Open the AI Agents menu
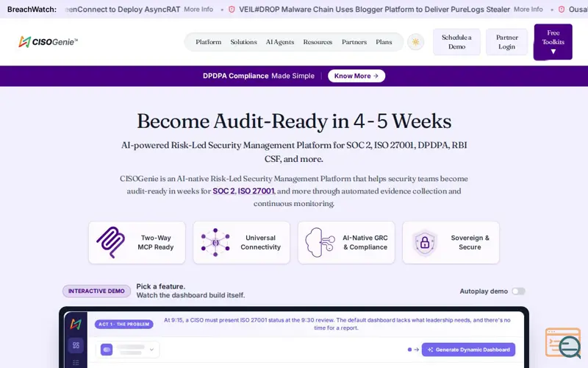This screenshot has height=368, width=588. (280, 42)
